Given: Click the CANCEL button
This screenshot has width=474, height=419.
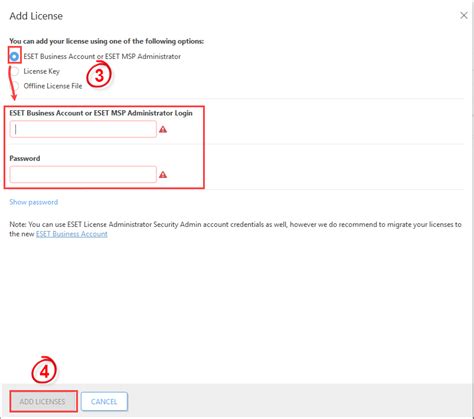Looking at the screenshot, I should click(104, 401).
